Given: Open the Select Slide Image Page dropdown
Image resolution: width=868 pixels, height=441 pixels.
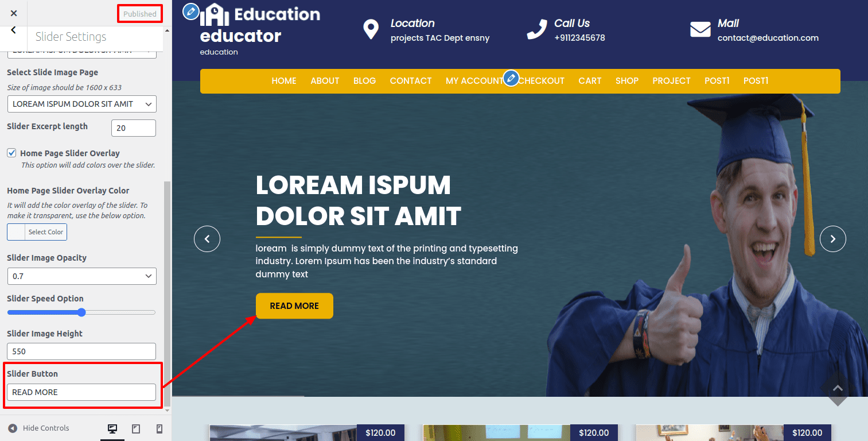Looking at the screenshot, I should (81, 104).
